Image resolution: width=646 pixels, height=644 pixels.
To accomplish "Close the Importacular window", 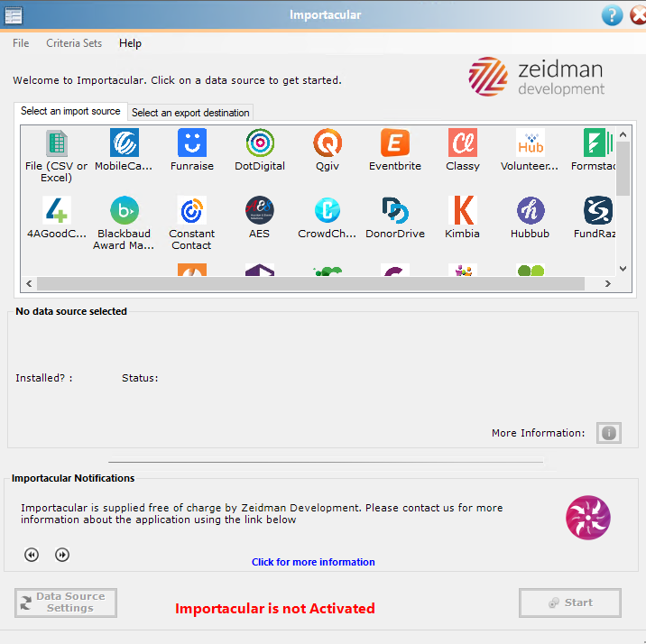I will point(638,15).
